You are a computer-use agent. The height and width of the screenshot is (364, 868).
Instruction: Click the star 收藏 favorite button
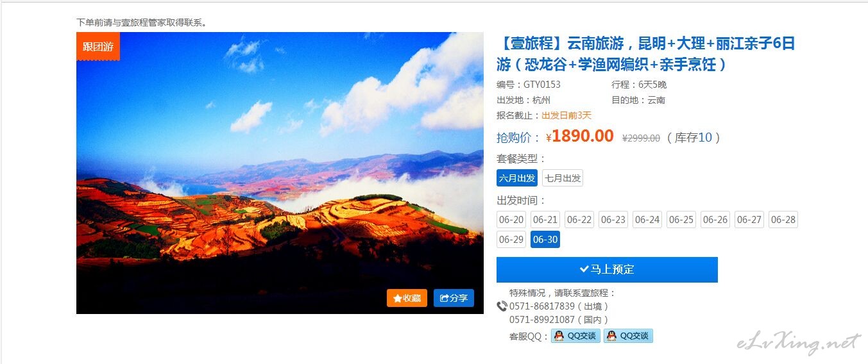407,298
